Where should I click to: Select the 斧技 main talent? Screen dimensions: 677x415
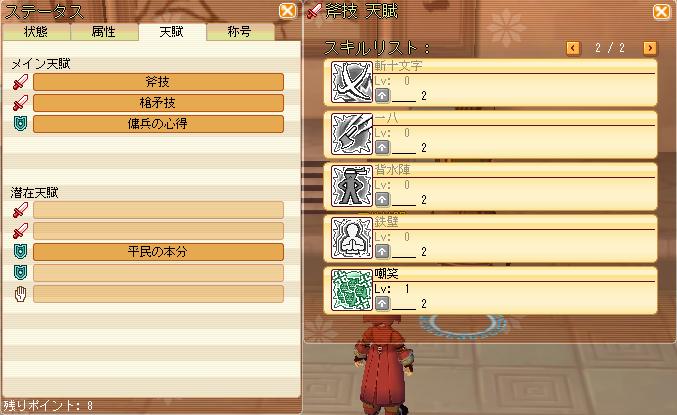(x=158, y=82)
